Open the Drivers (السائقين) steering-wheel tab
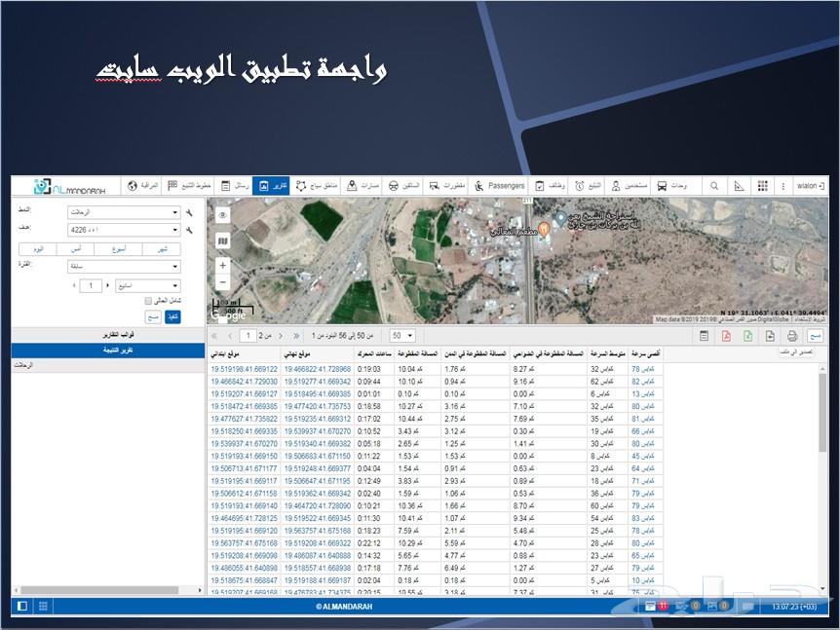Viewport: 840px width, 630px height. (x=403, y=186)
